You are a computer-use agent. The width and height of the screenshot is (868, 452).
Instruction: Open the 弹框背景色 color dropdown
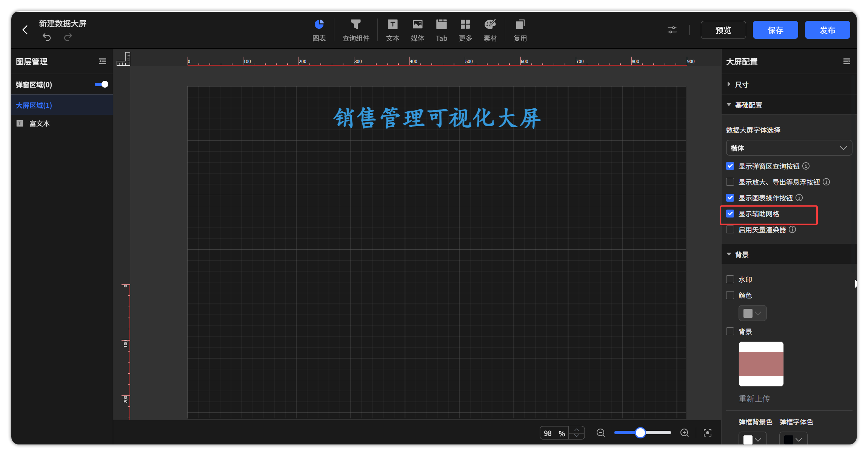(753, 439)
